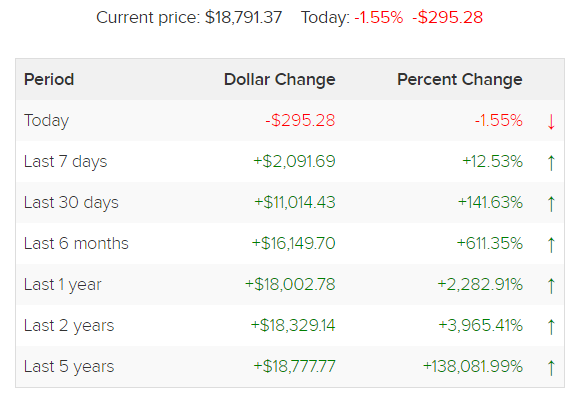
Task: Click the up arrow in Last 1 year row
Action: point(551,285)
